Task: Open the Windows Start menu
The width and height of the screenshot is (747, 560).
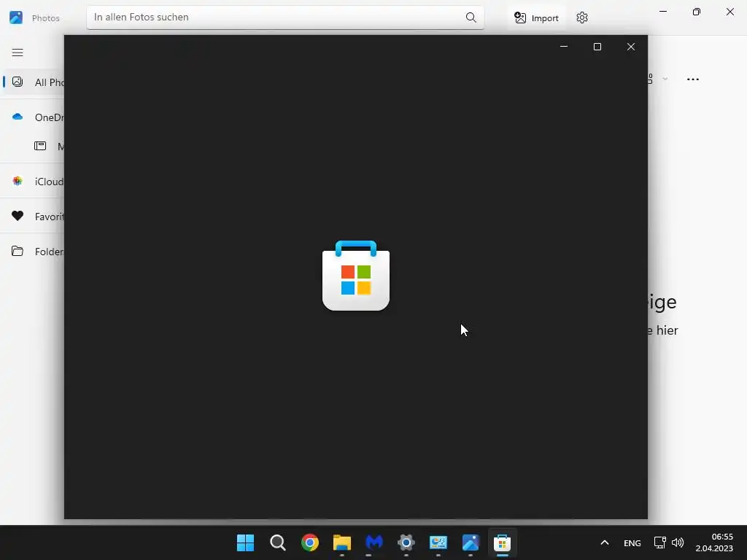Action: pyautogui.click(x=246, y=542)
